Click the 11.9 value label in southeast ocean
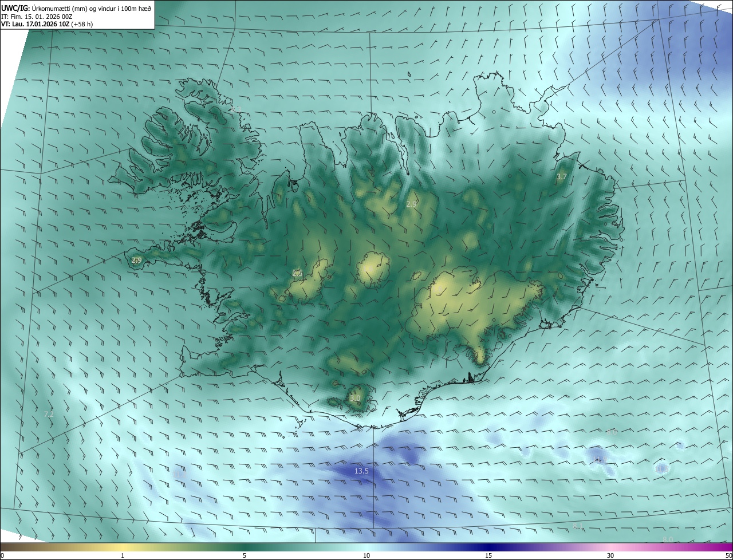Screen dimensions: 733x560 point(600,459)
